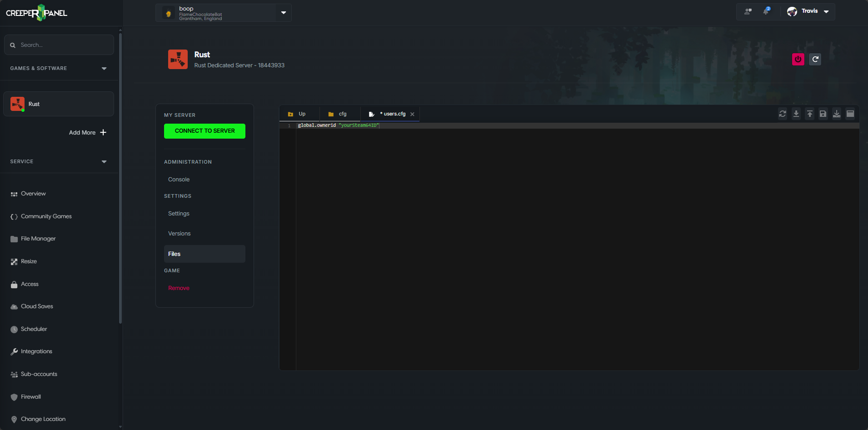This screenshot has height=430, width=868.
Task: Collapse the Games & Software section
Action: pos(104,69)
